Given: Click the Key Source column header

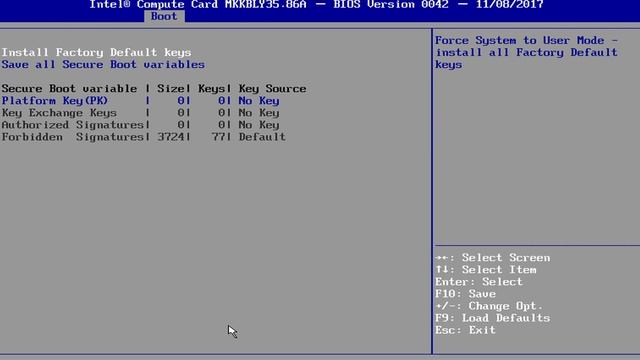Looking at the screenshot, I should (x=272, y=89).
